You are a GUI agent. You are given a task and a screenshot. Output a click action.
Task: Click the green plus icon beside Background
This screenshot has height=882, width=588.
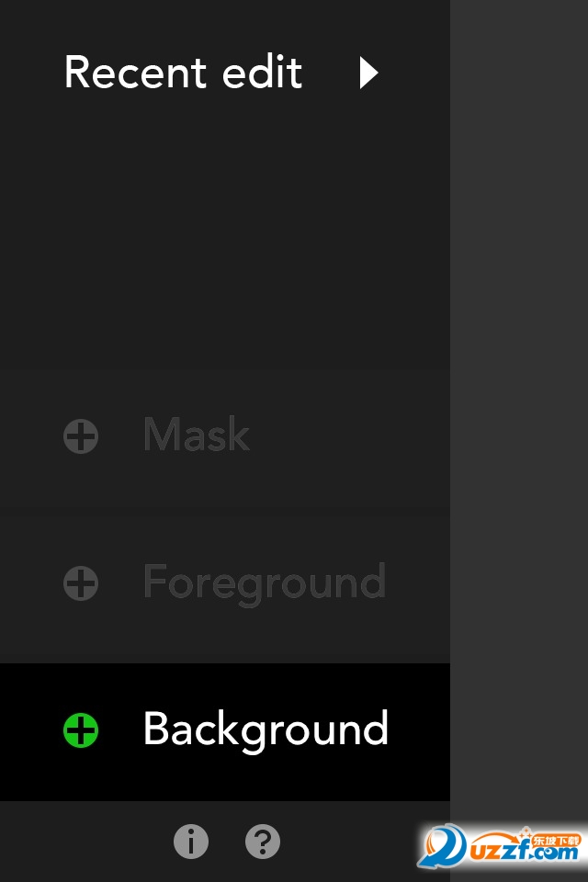coord(81,730)
